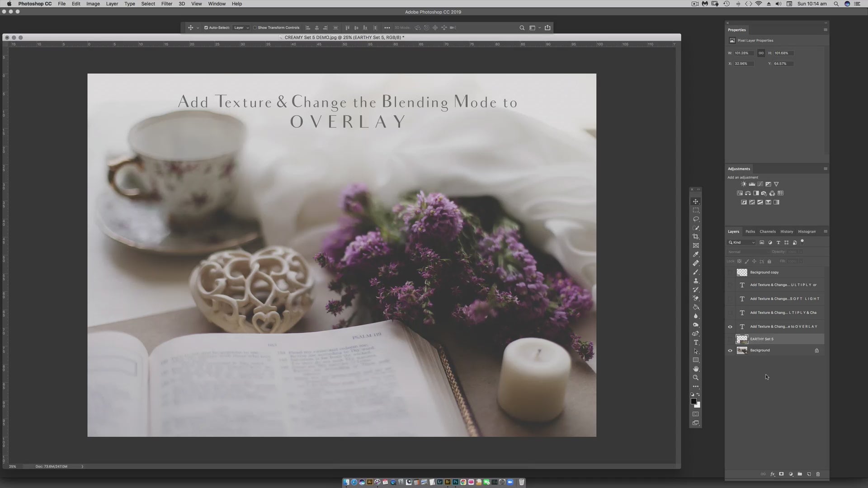Switch to the Channels tab

pyautogui.click(x=768, y=231)
